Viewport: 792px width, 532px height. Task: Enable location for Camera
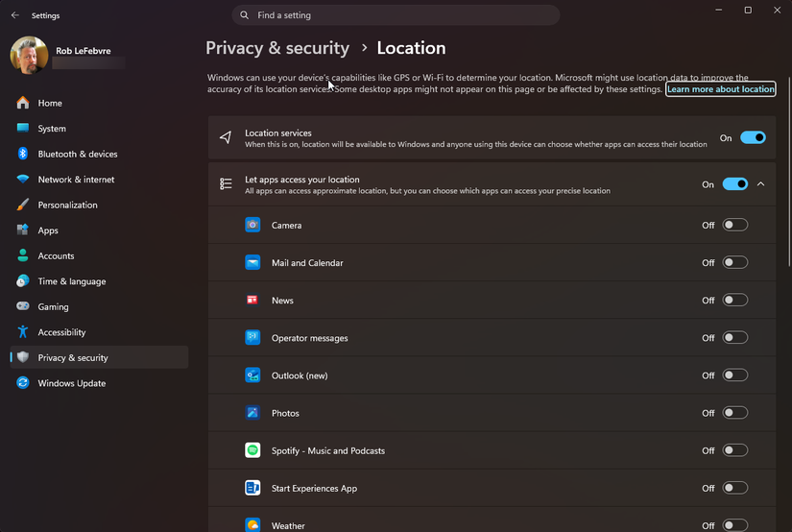pos(735,225)
